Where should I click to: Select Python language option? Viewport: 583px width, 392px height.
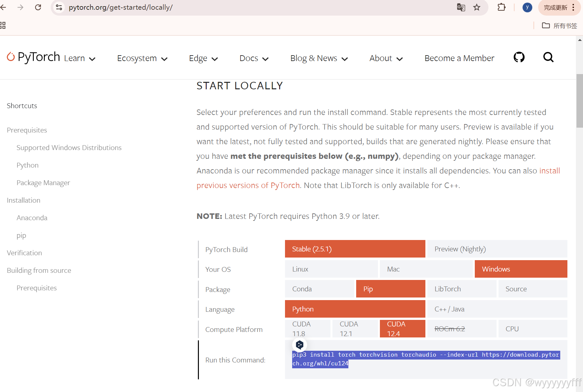point(355,309)
